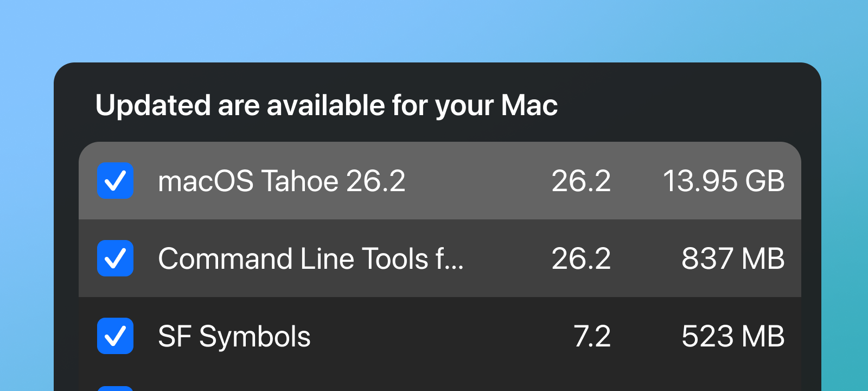Click the 523 MB size label
This screenshot has height=391, width=868.
click(x=733, y=337)
